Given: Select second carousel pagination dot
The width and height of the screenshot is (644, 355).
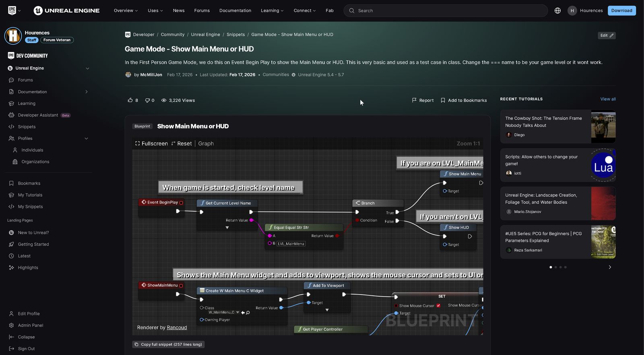Looking at the screenshot, I should 556,267.
